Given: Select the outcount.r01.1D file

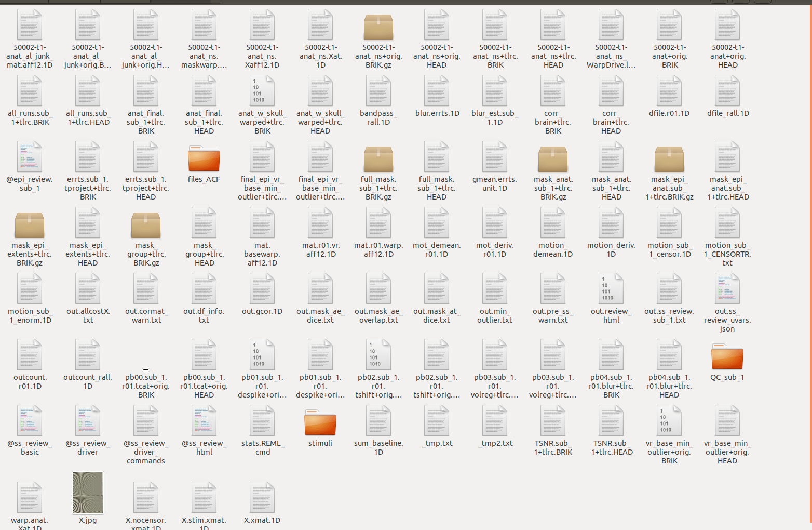Looking at the screenshot, I should pyautogui.click(x=30, y=354).
